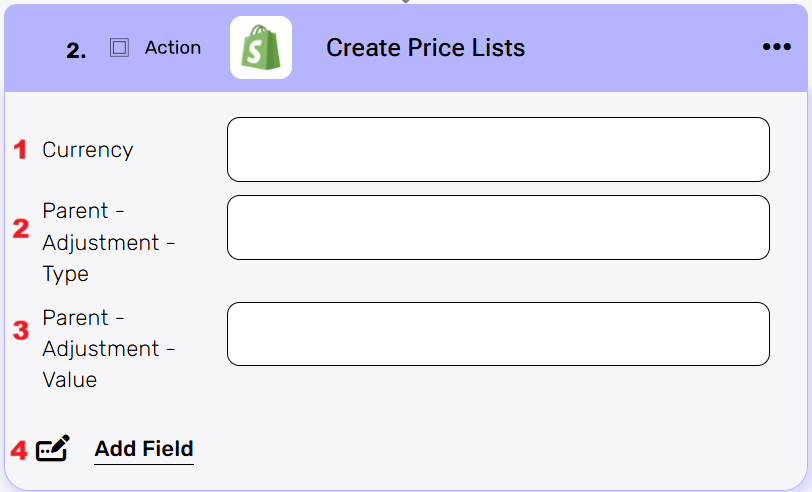Open the three-dot more options menu
812x492 pixels.
[x=776, y=47]
